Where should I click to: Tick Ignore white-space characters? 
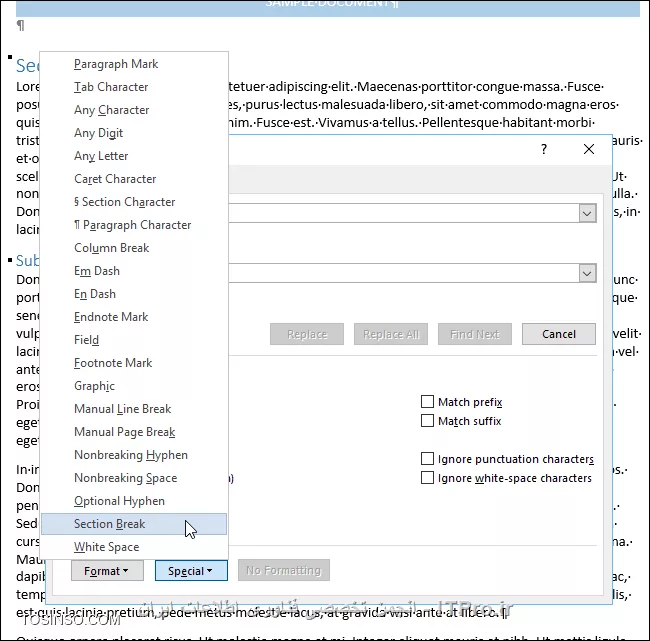[427, 478]
